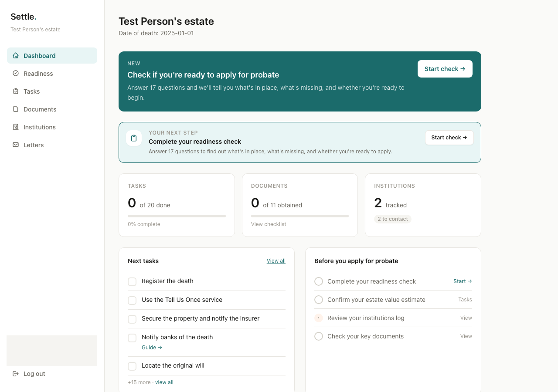
Task: Click the warning icon beside Review your institutions log
Action: pos(319,318)
